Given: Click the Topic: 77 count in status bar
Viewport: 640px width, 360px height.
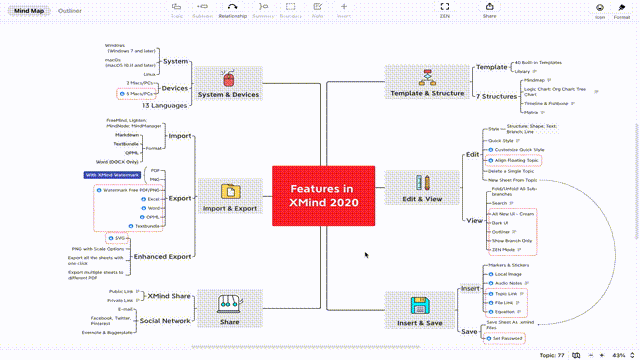Looking at the screenshot, I should point(552,355).
